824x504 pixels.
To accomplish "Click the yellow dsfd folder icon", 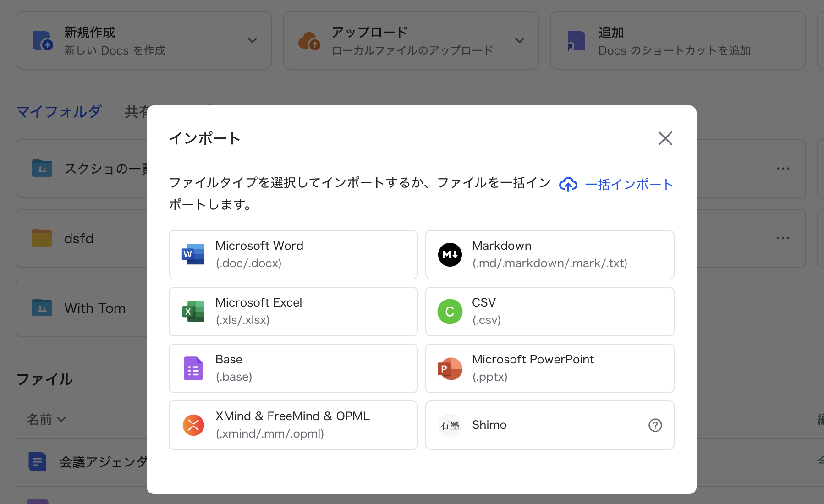I will [42, 238].
